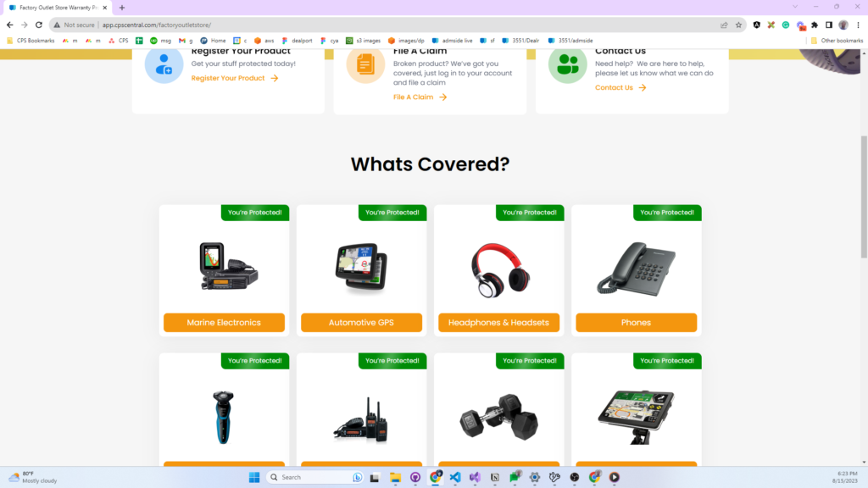Viewport: 868px width, 488px height.
Task: Open Headphones & Headsets category
Action: [x=498, y=323]
